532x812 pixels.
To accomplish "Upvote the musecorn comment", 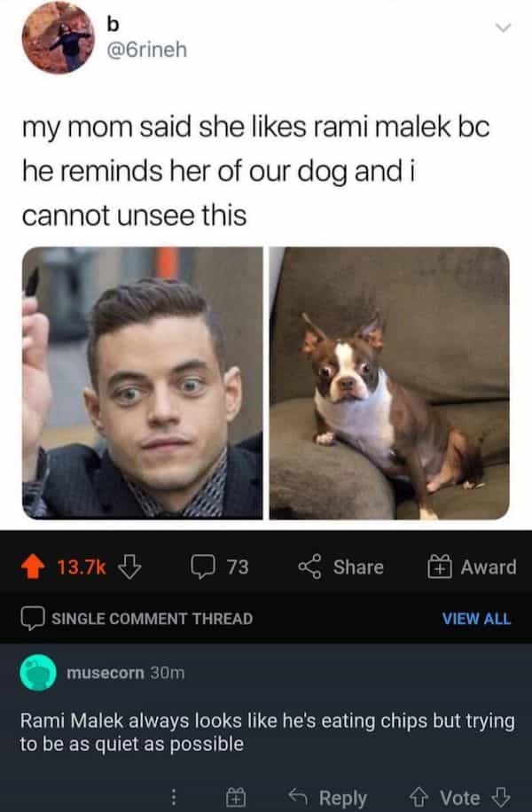I will (x=418, y=797).
